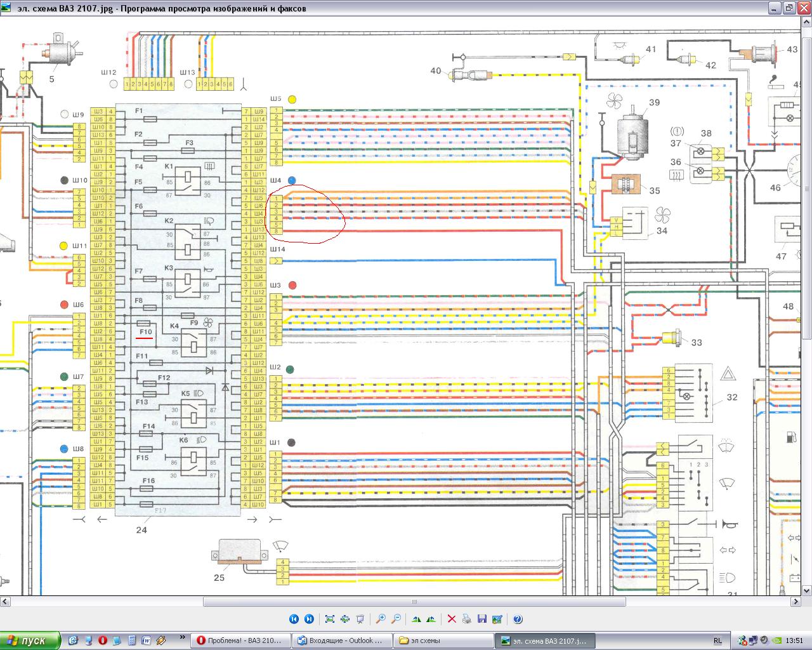
Task: Print the wiring diagram image
Action: pyautogui.click(x=467, y=619)
